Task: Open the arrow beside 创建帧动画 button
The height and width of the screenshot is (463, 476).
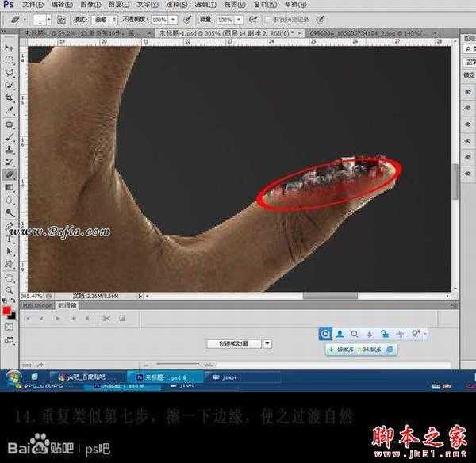Action: (x=267, y=343)
